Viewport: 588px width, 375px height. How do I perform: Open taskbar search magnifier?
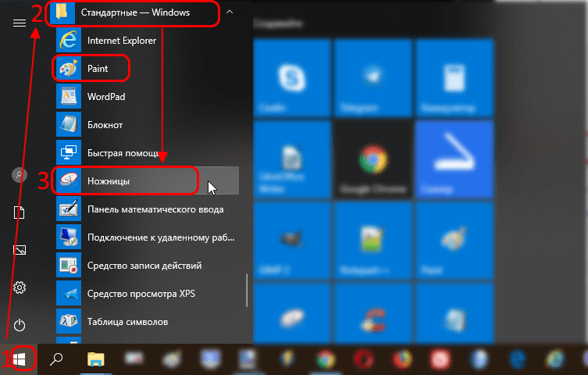pos(56,359)
